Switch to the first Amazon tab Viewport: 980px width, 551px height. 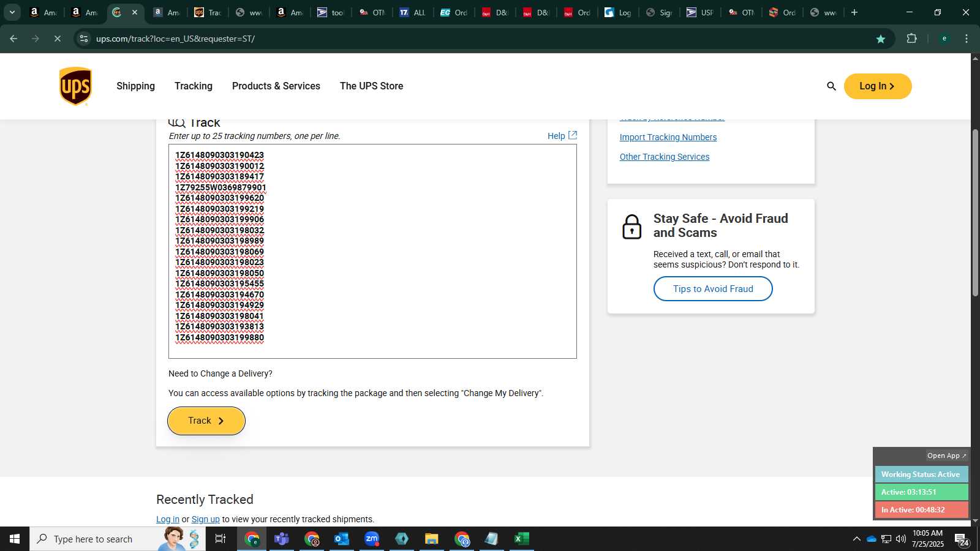tap(43, 12)
